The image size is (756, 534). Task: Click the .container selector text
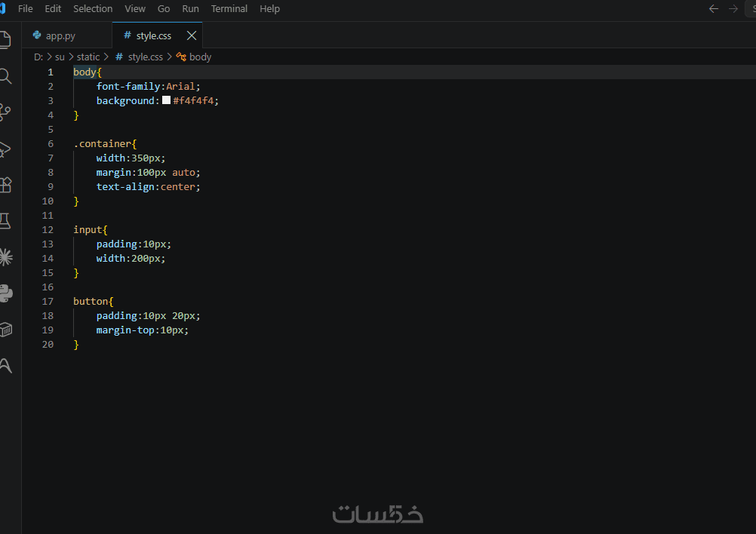point(102,143)
